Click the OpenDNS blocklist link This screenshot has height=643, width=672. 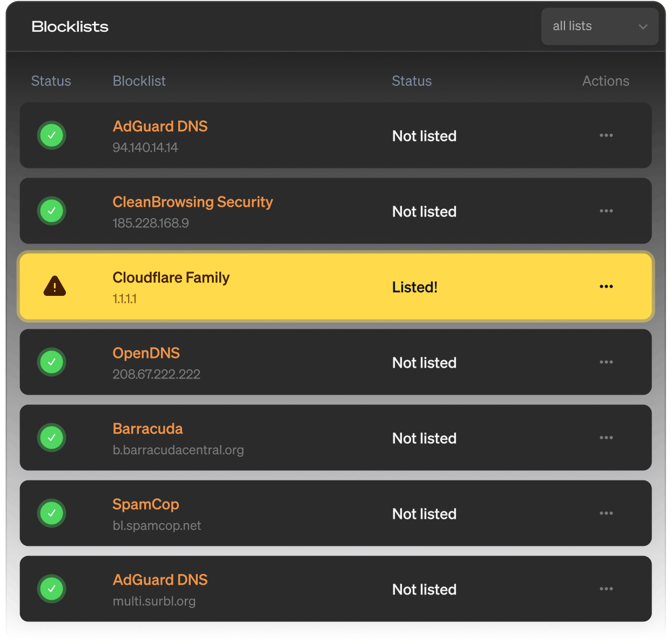pos(146,353)
